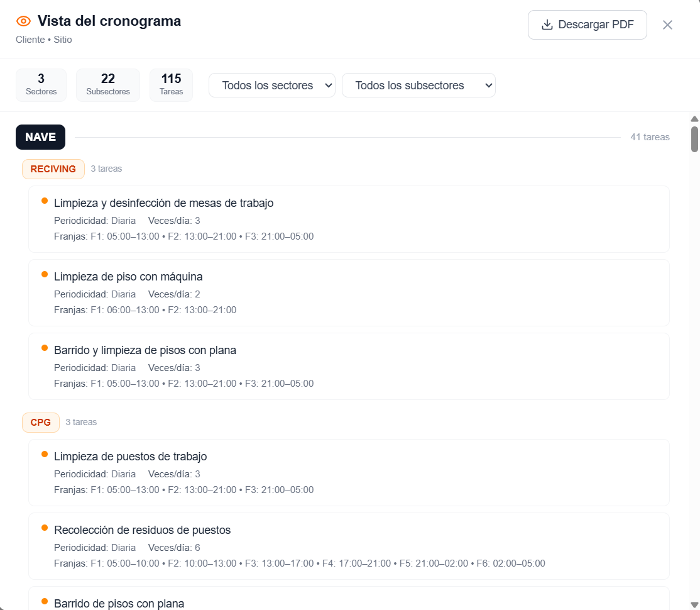Select task Barrido de pisos con plana
The image size is (700, 610).
(349, 599)
